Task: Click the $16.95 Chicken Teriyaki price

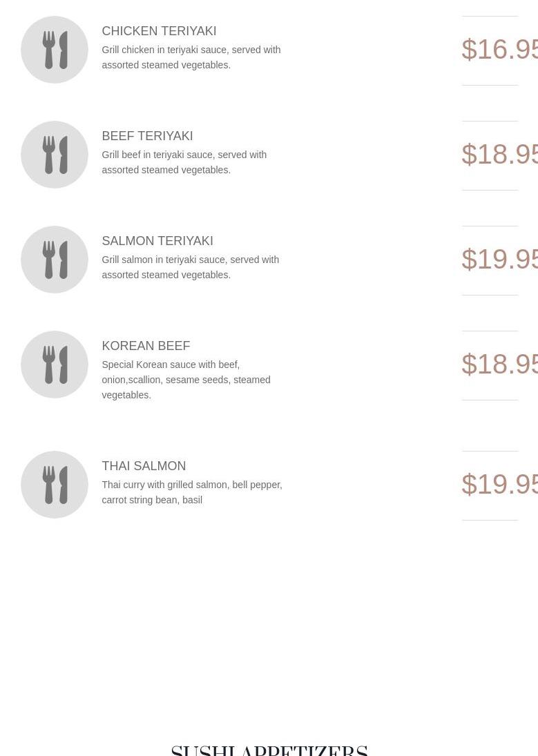Action: coord(499,50)
